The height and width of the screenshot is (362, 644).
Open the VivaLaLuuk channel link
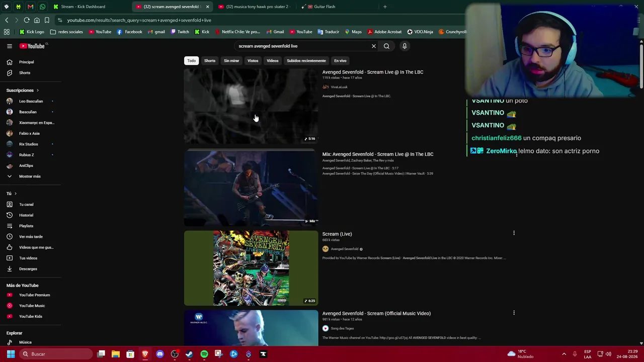(339, 87)
